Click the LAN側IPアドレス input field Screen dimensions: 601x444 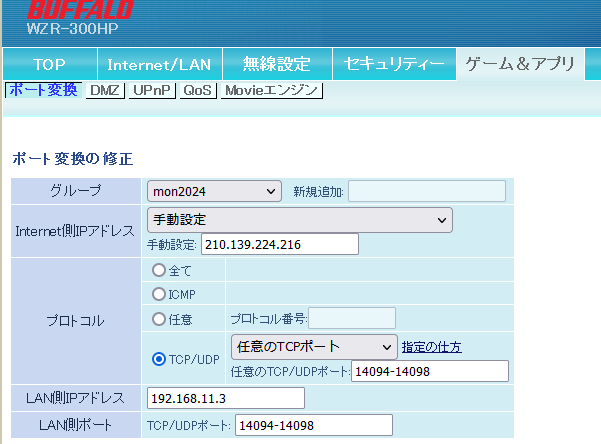[225, 398]
